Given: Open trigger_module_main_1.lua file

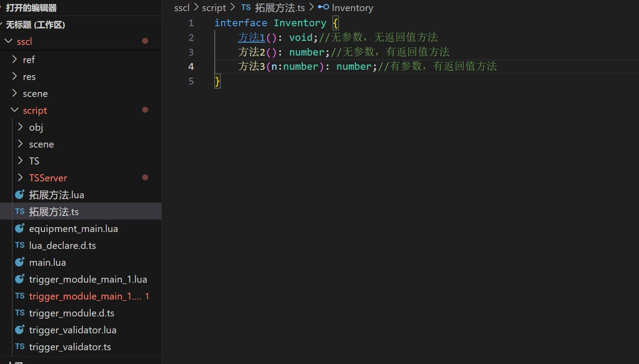Looking at the screenshot, I should 80,279.
